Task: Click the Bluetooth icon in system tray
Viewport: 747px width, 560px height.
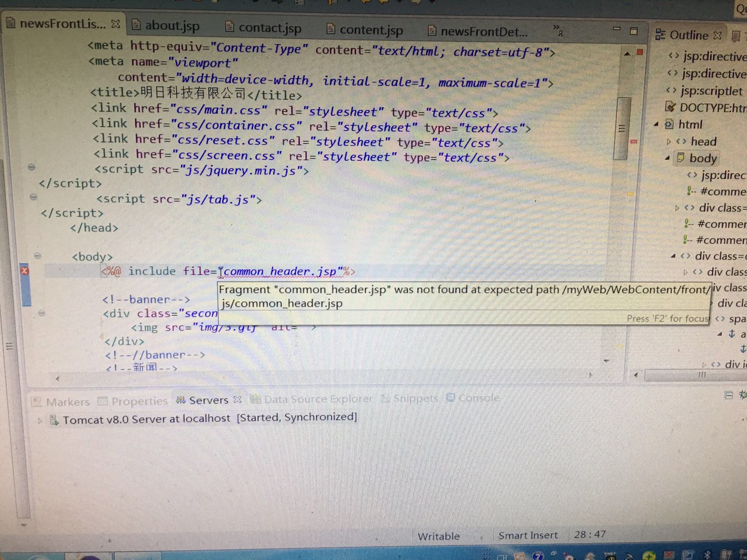Action: (x=707, y=554)
